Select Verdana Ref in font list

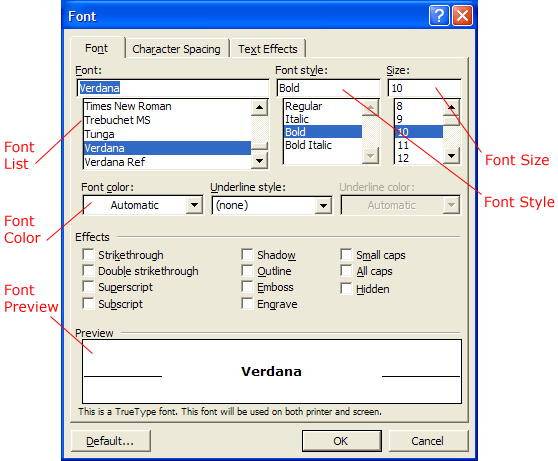coord(167,162)
